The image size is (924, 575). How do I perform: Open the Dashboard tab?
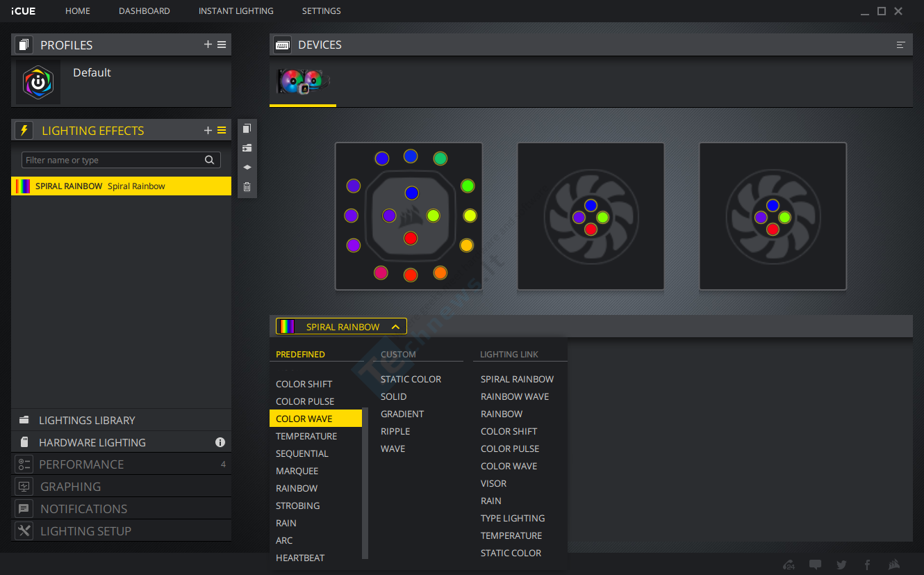(145, 11)
